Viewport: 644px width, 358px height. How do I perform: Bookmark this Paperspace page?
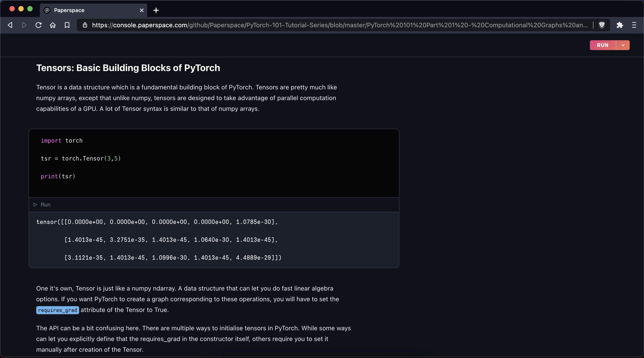pyautogui.click(x=67, y=25)
